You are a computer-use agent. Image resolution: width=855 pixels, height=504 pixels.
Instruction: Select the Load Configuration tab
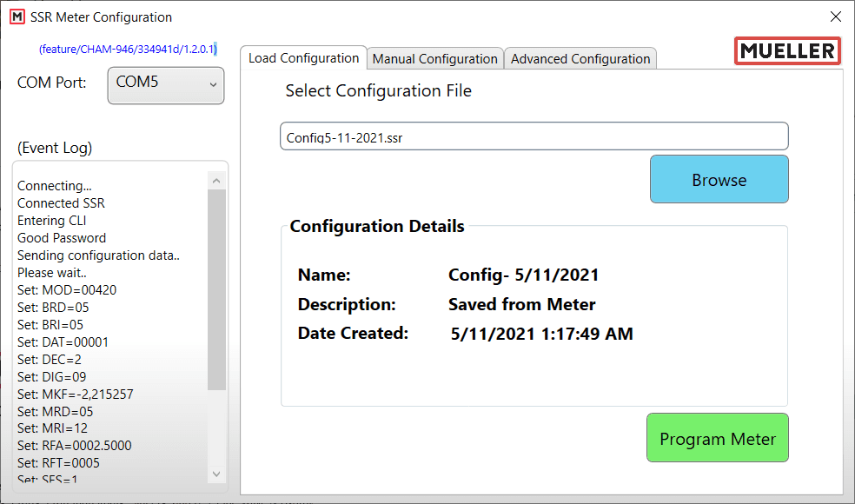(x=303, y=57)
